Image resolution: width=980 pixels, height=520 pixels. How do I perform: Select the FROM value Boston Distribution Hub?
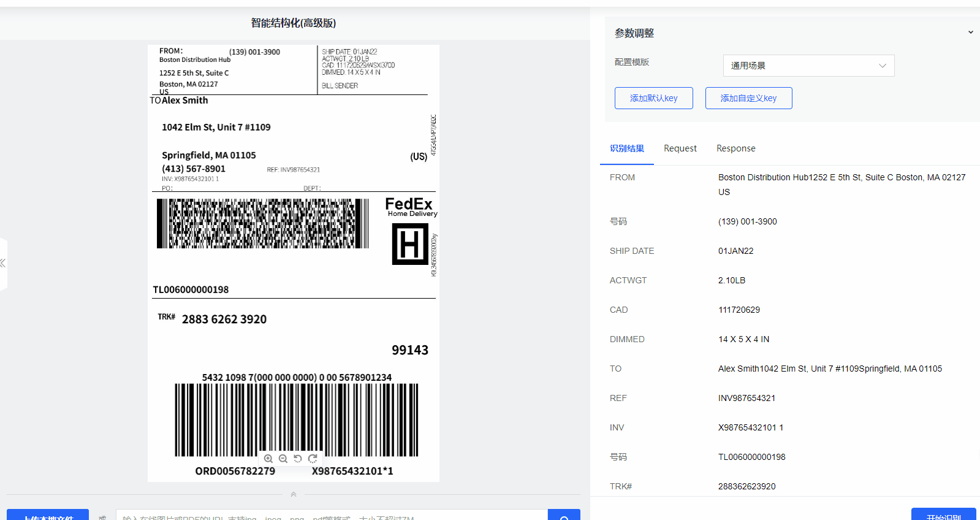[841, 185]
